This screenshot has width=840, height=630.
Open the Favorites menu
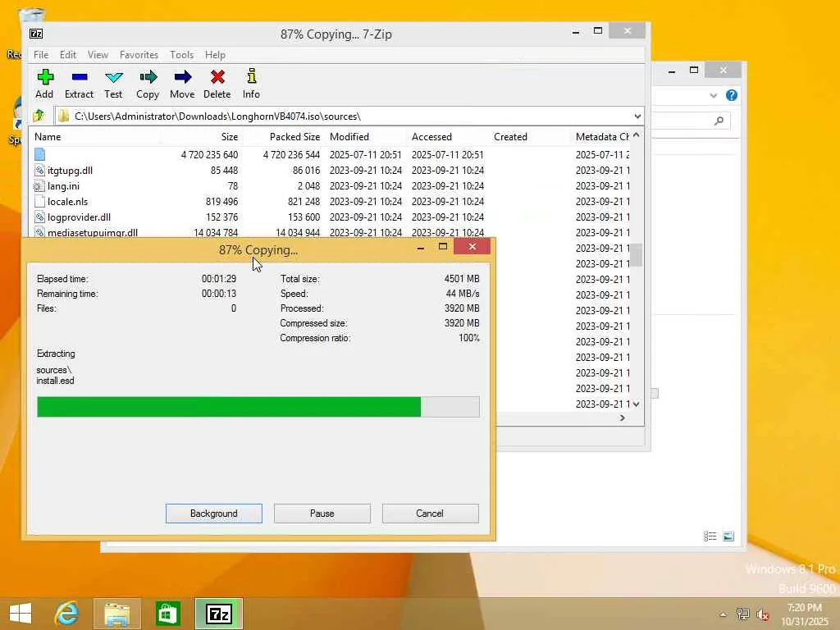pos(139,55)
